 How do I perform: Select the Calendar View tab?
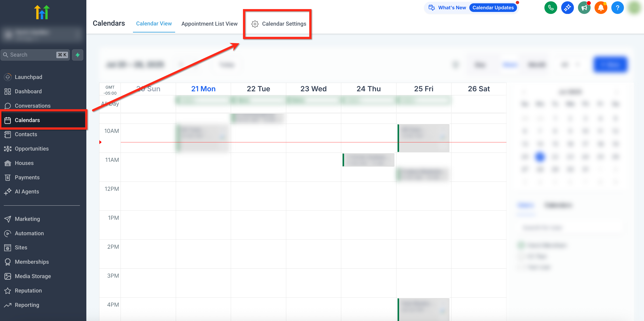[154, 23]
